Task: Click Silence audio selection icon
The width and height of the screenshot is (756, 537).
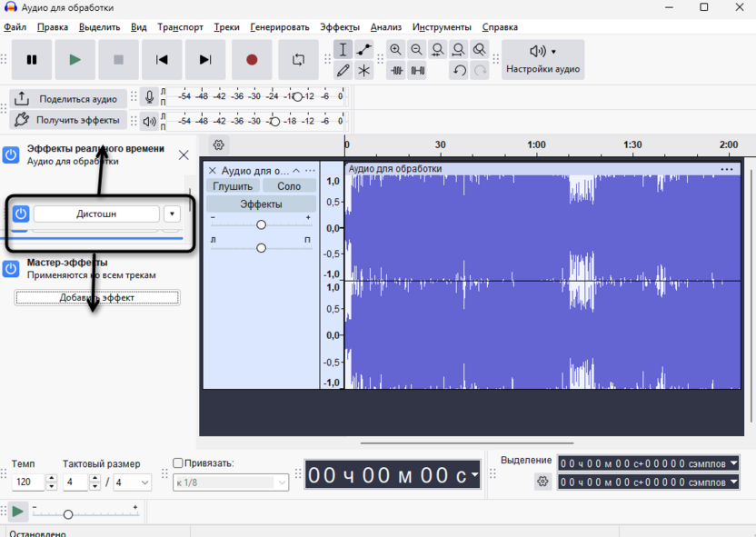Action: (418, 70)
